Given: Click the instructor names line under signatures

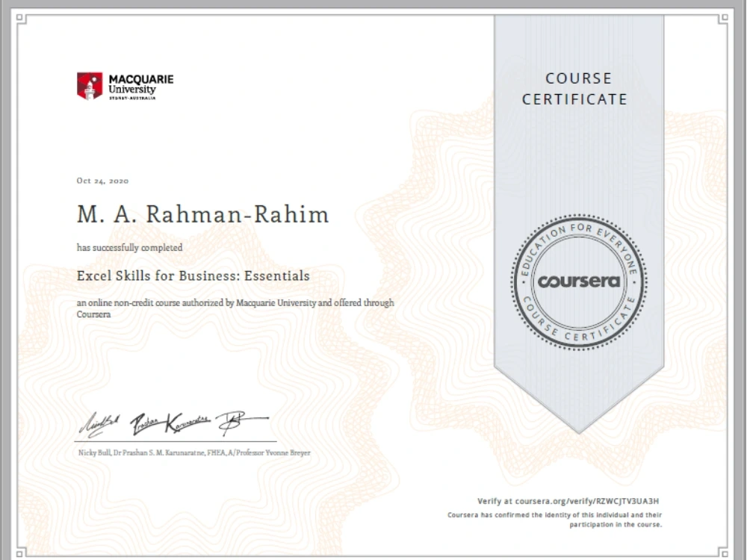Looking at the screenshot, I should pyautogui.click(x=194, y=453).
